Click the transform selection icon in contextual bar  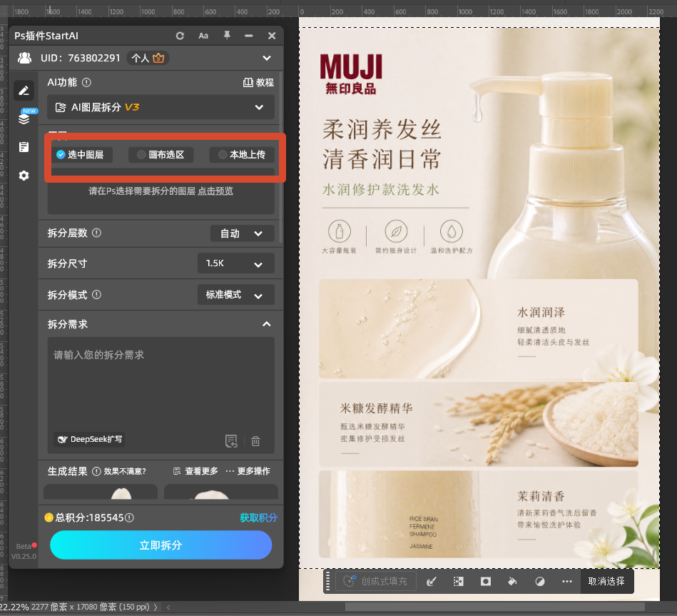pos(458,582)
